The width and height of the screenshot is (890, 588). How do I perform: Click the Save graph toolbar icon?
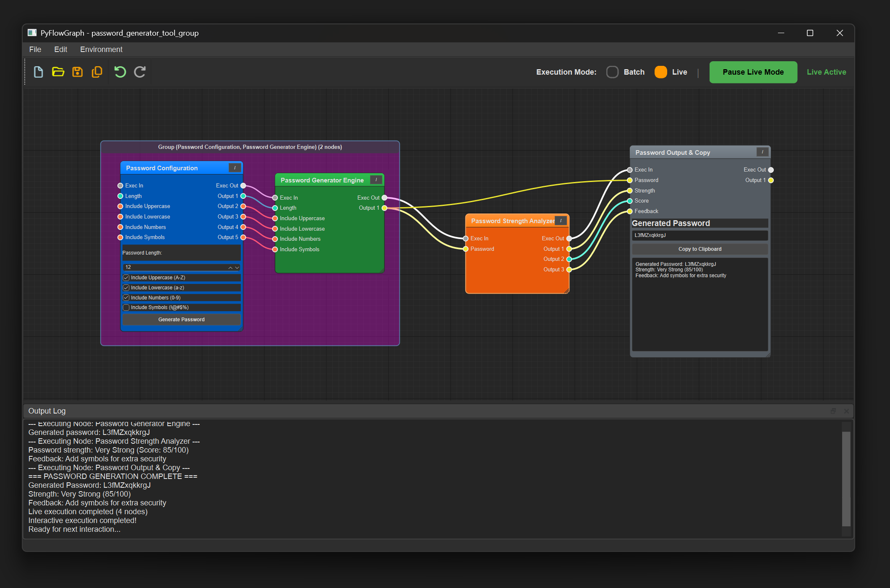pos(78,72)
